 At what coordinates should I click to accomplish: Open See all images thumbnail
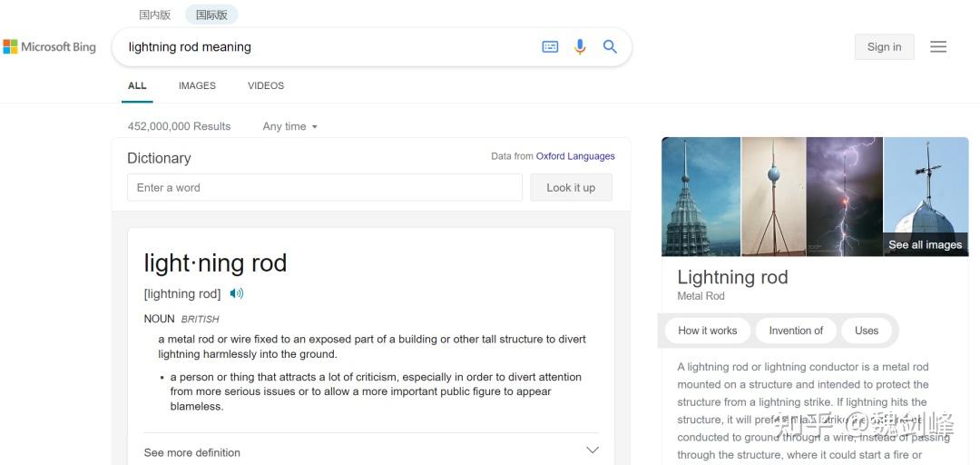pyautogui.click(x=926, y=196)
